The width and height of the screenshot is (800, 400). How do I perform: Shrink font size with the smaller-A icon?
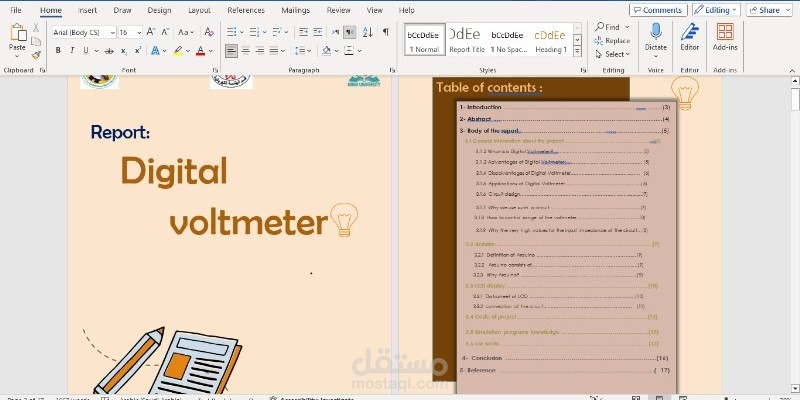click(165, 32)
